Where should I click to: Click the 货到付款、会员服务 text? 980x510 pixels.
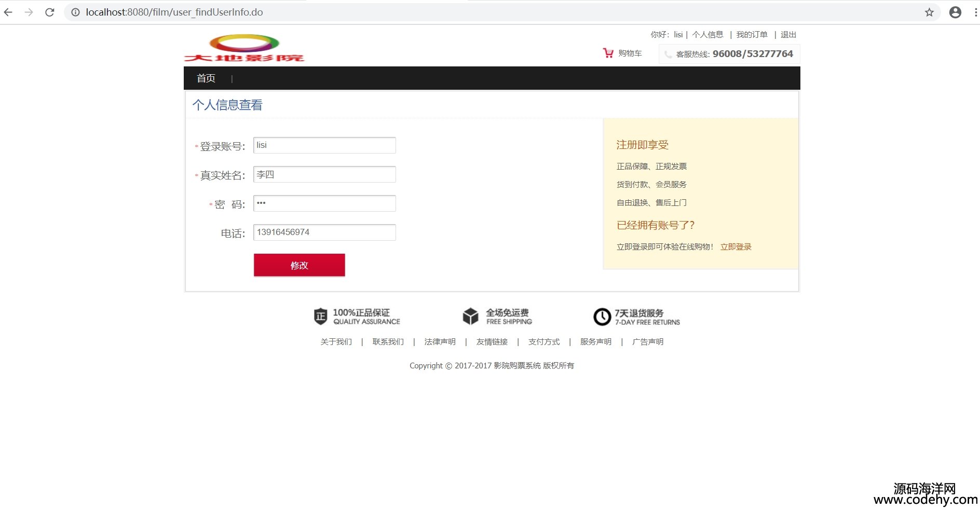click(x=652, y=185)
